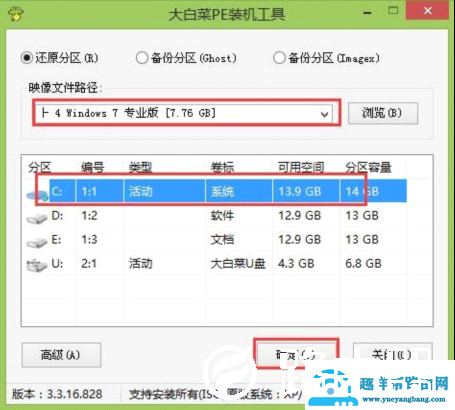Image resolution: width=455 pixels, height=410 pixels.
Task: Select the 备份分区 (Imagex) radio button
Action: (x=279, y=58)
